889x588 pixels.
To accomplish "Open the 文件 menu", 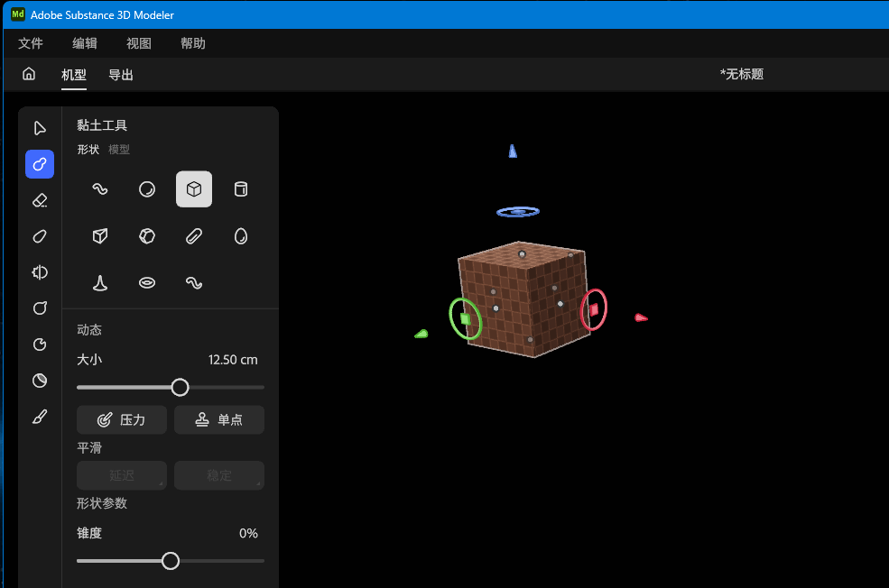I will [x=31, y=43].
